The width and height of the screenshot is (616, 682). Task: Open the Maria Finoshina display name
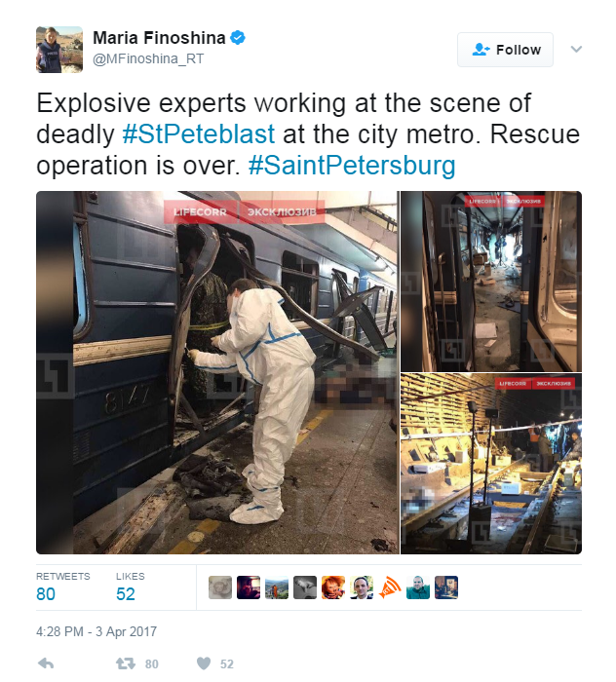click(x=159, y=38)
